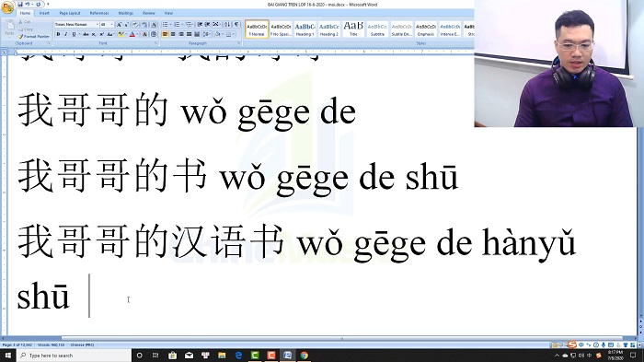The width and height of the screenshot is (644, 362).
Task: Apply the Title style
Action: tap(353, 29)
